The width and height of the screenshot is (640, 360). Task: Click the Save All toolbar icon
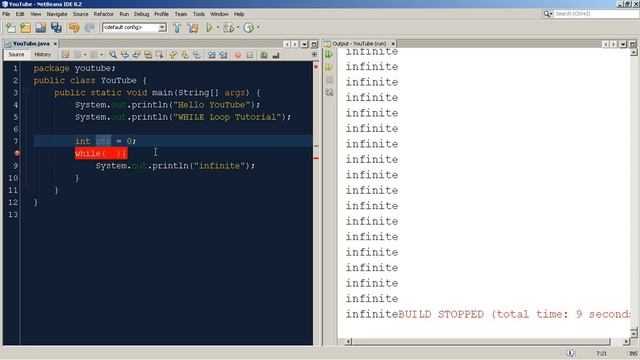tap(56, 28)
